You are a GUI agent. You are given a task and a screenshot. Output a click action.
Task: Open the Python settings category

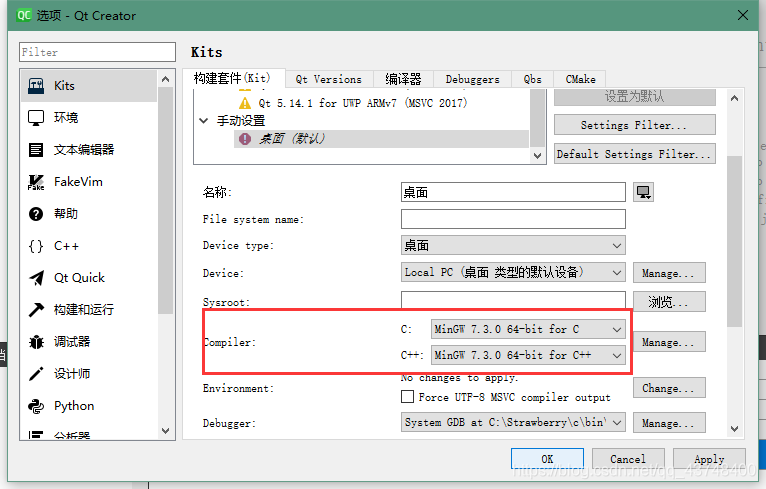tap(89, 406)
